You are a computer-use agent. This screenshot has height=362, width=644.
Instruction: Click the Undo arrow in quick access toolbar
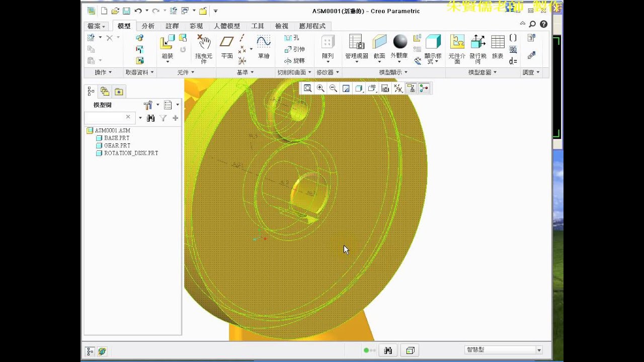coord(138,11)
